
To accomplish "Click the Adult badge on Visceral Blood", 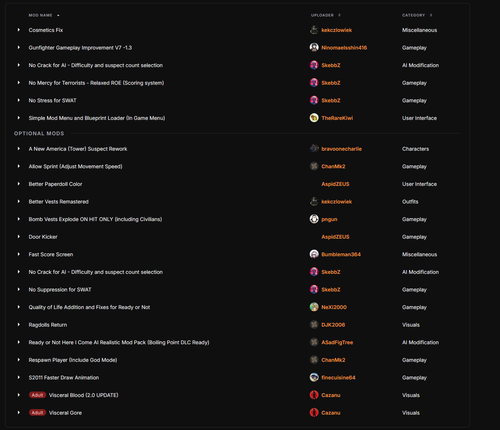I will pyautogui.click(x=37, y=395).
